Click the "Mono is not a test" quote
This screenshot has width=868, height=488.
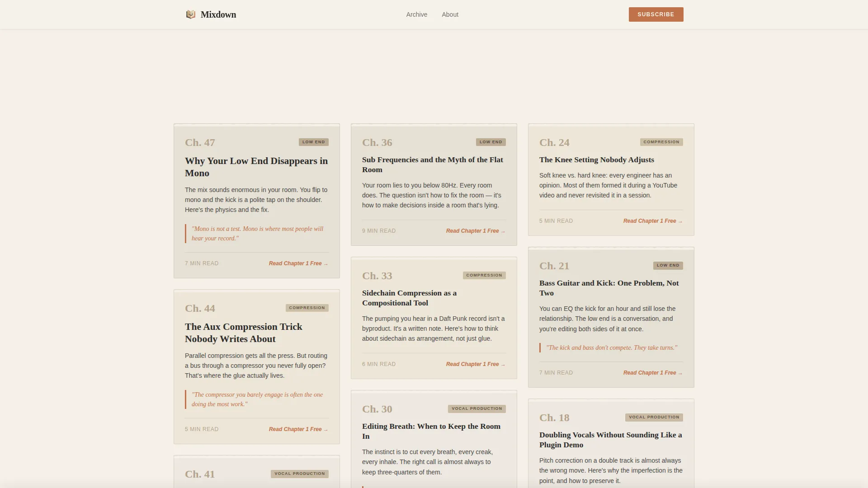point(257,234)
